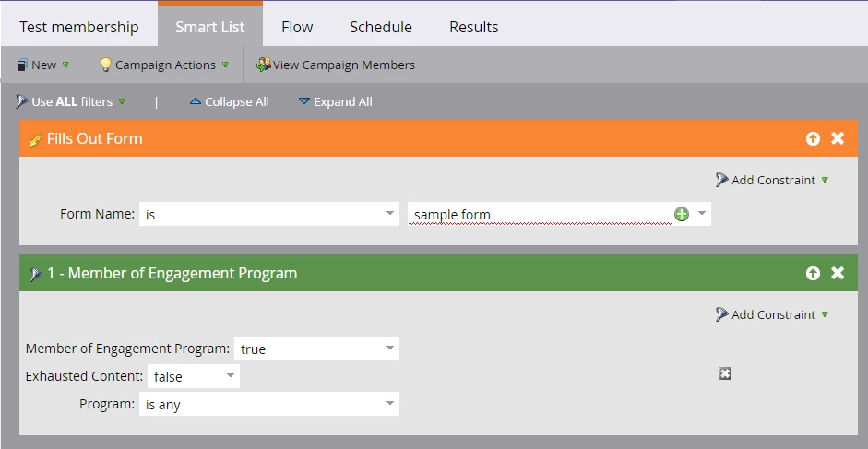Open the Schedule tab
The width and height of the screenshot is (868, 449).
tap(381, 27)
